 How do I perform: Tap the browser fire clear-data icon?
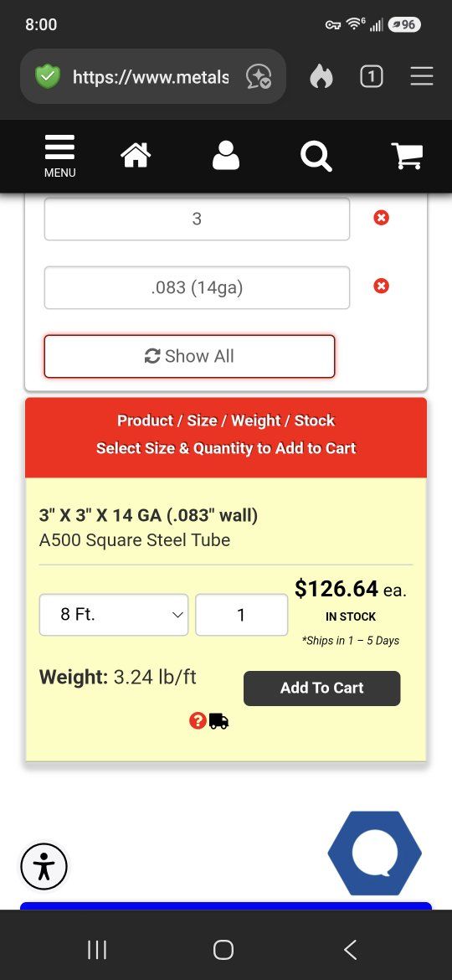pyautogui.click(x=321, y=77)
